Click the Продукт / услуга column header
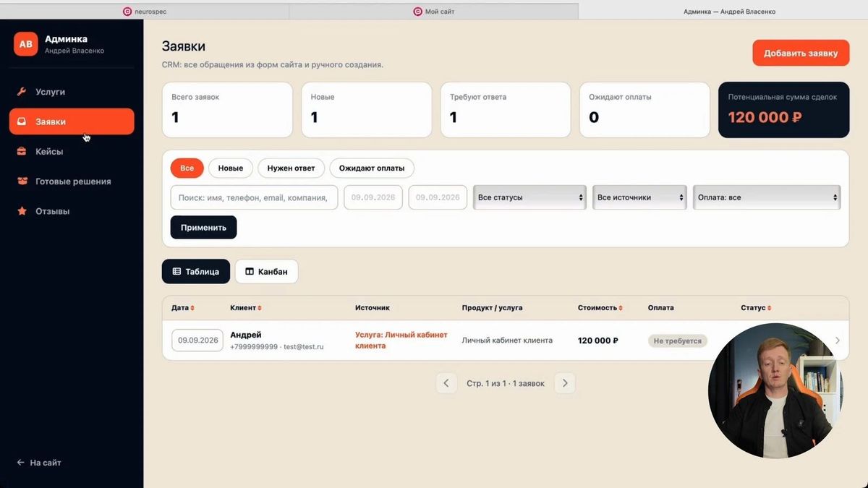868x488 pixels. click(x=492, y=308)
